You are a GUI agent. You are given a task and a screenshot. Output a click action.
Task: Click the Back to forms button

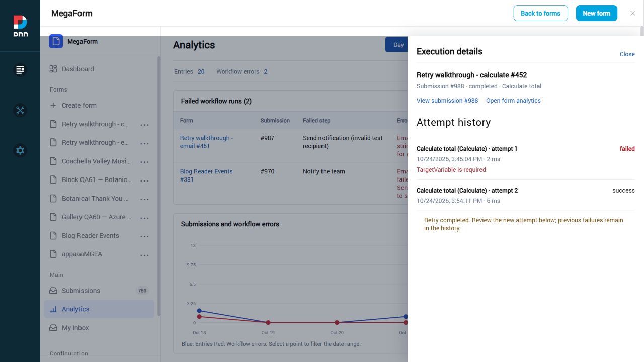click(x=540, y=13)
